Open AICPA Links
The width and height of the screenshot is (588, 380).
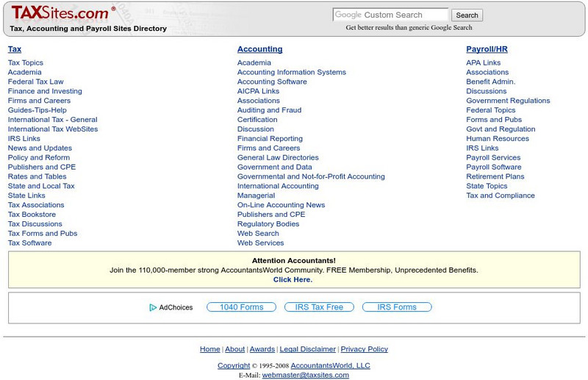pos(259,91)
